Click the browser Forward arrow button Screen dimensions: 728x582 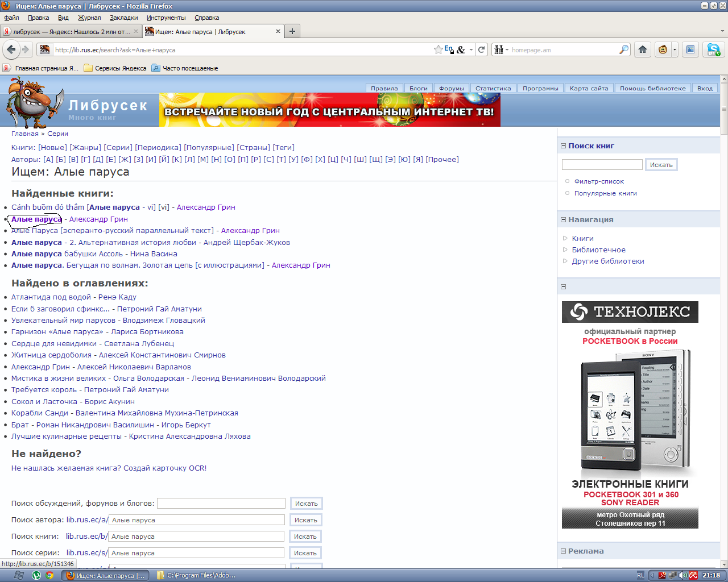point(26,49)
